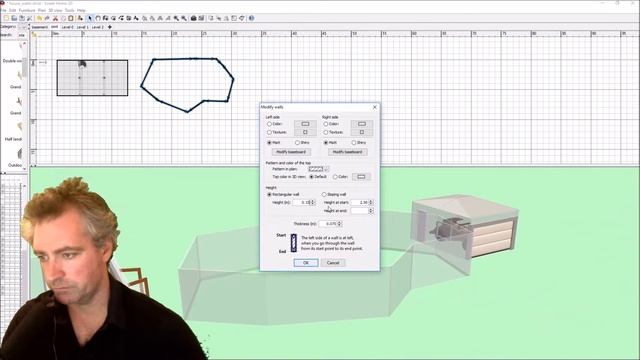This screenshot has width=640, height=360.
Task: Click the Thickness (m) spinner arrows
Action: pyautogui.click(x=340, y=224)
